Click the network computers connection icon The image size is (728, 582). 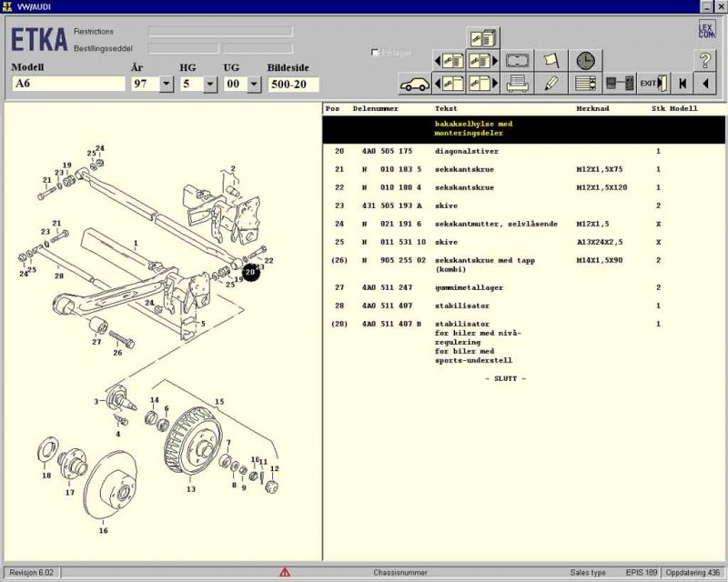(x=620, y=84)
